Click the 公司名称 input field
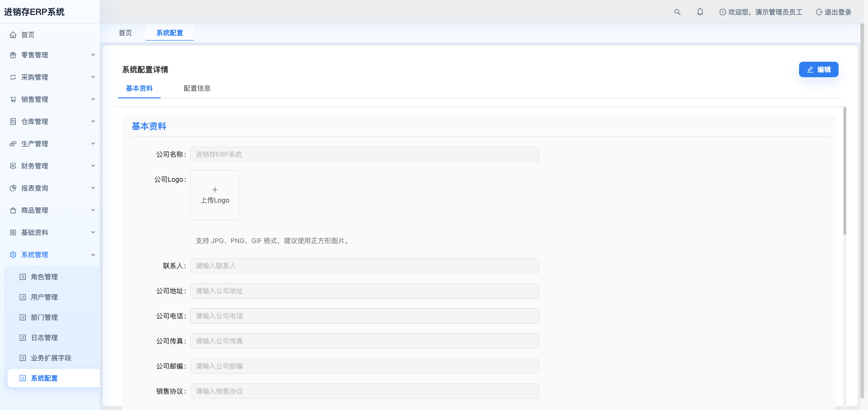The height and width of the screenshot is (410, 868). (x=365, y=154)
